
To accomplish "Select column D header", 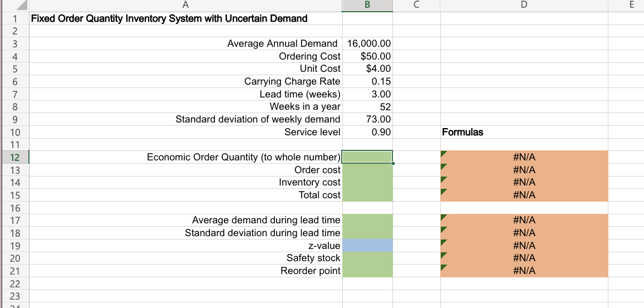I will 523,6.
